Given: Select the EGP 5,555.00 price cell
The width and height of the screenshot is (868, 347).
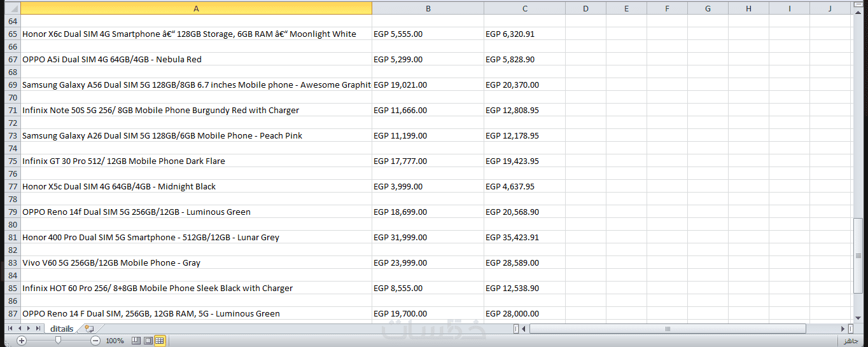Looking at the screenshot, I should coord(428,34).
